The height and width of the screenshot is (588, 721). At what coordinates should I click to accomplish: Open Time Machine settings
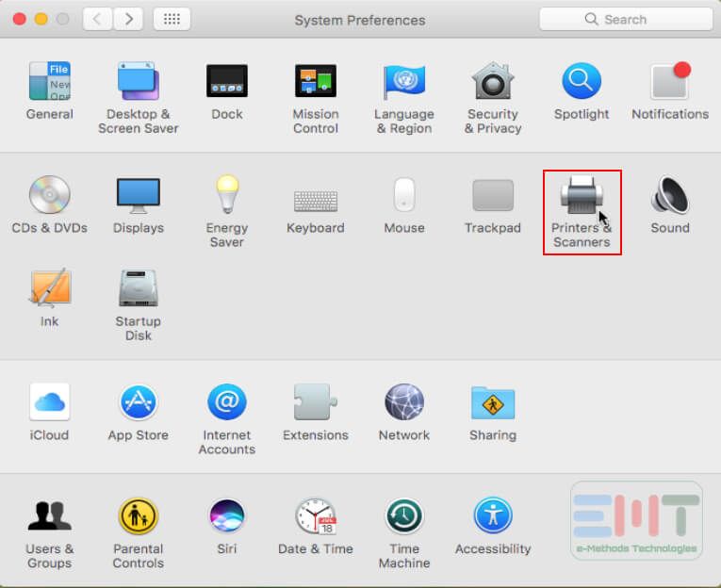pyautogui.click(x=403, y=517)
